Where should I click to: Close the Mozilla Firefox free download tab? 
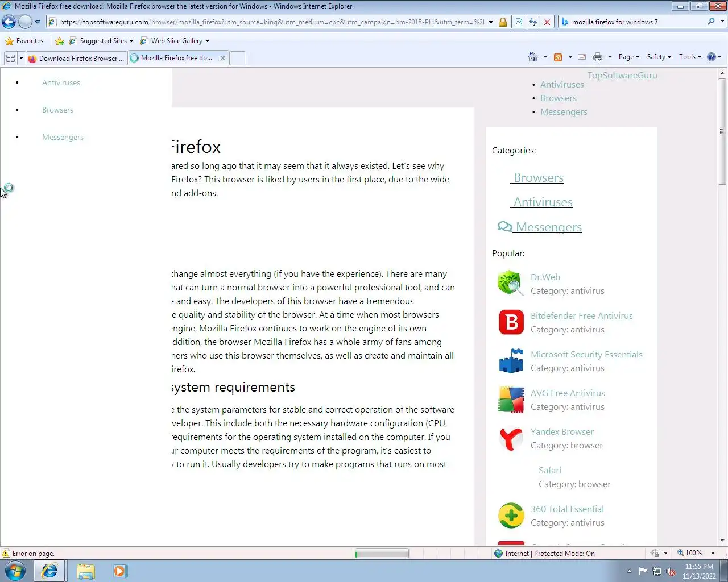pyautogui.click(x=222, y=58)
